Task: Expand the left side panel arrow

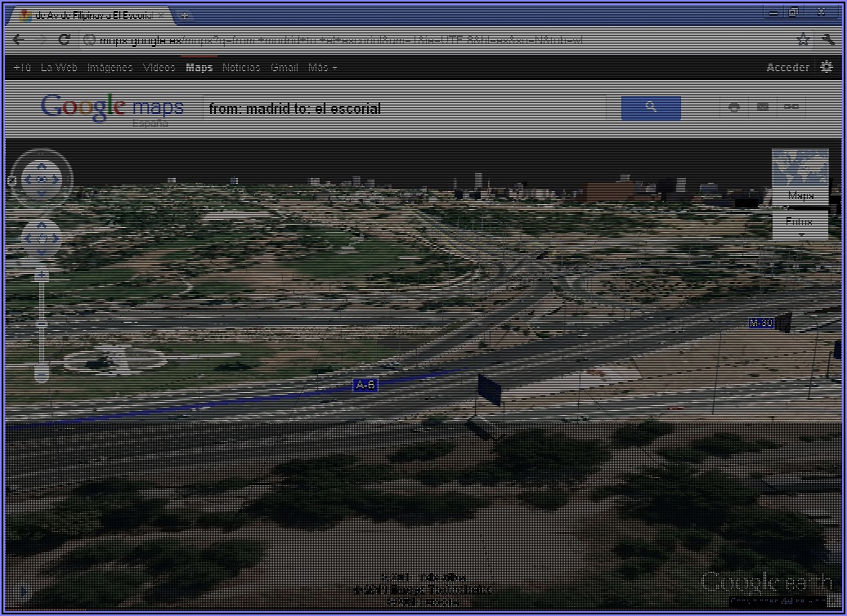Action: tap(23, 591)
